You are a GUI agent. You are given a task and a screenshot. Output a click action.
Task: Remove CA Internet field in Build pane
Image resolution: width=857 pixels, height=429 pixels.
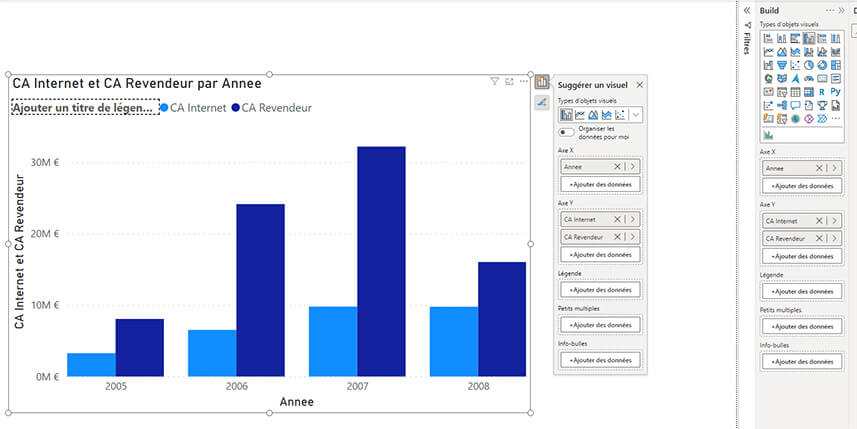[819, 221]
